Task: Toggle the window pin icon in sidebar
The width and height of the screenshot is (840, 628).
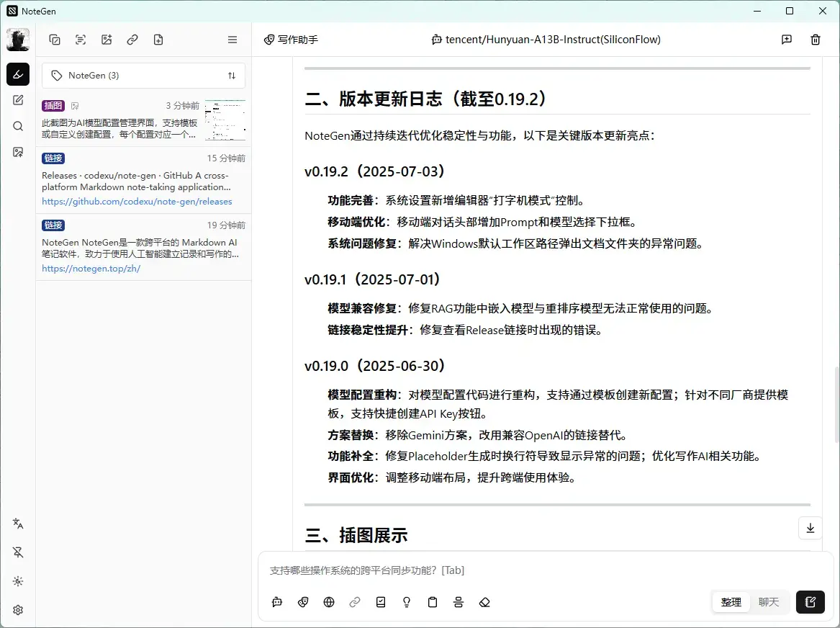Action: point(18,552)
